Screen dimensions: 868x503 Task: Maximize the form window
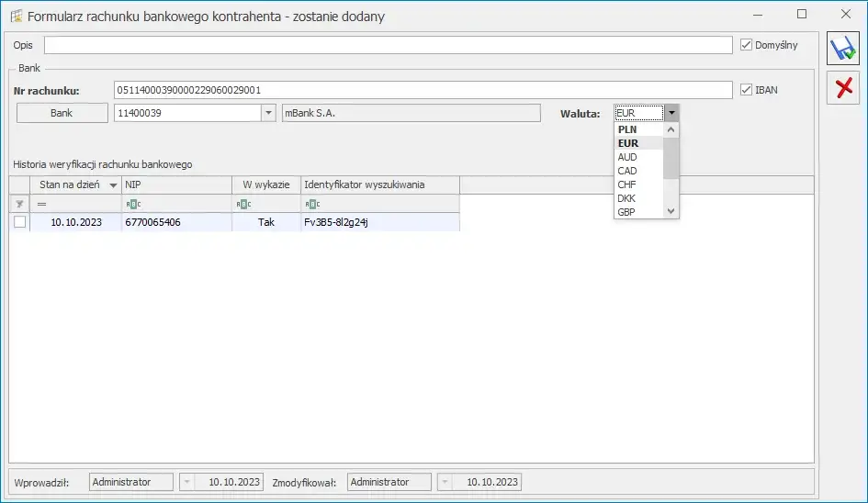click(x=802, y=14)
